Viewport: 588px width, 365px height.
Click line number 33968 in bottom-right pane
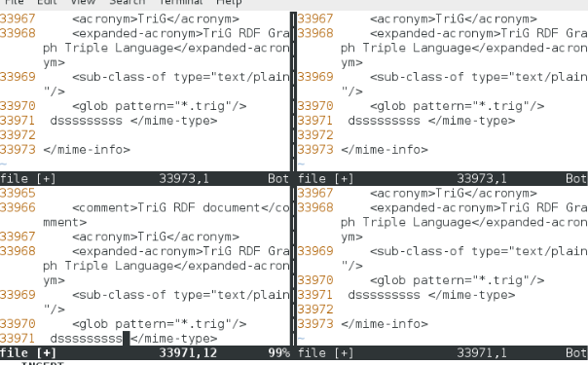point(315,207)
